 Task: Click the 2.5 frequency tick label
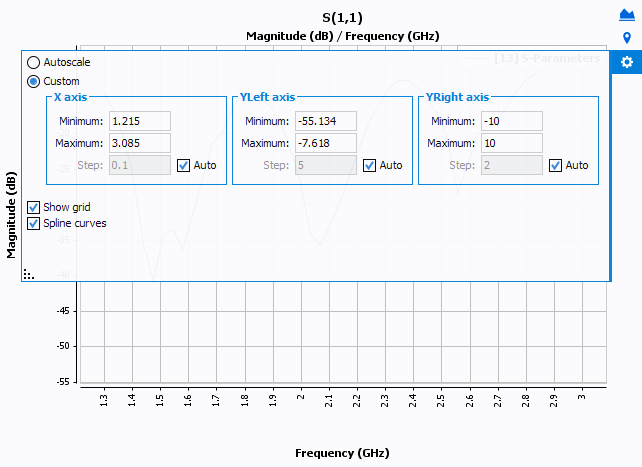point(441,400)
